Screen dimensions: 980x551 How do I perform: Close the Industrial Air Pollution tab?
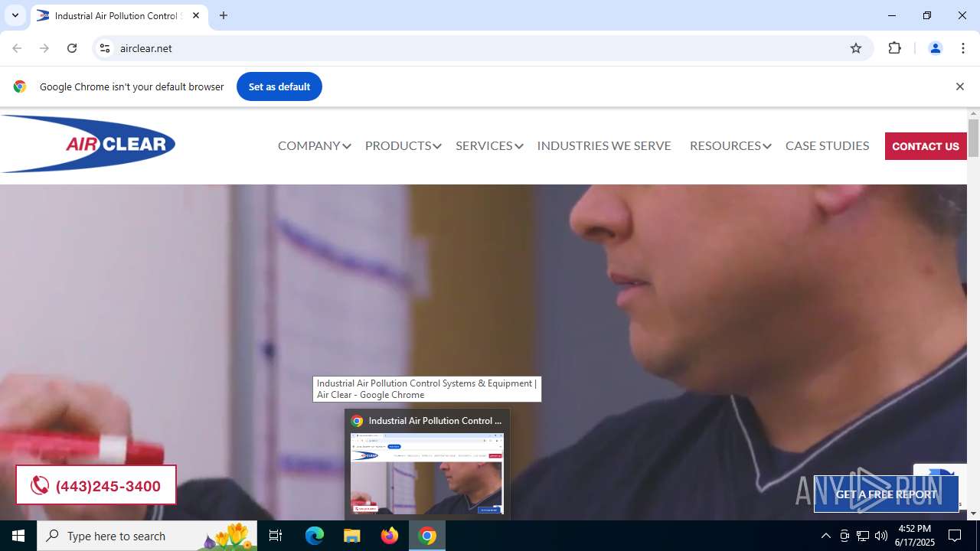point(196,15)
